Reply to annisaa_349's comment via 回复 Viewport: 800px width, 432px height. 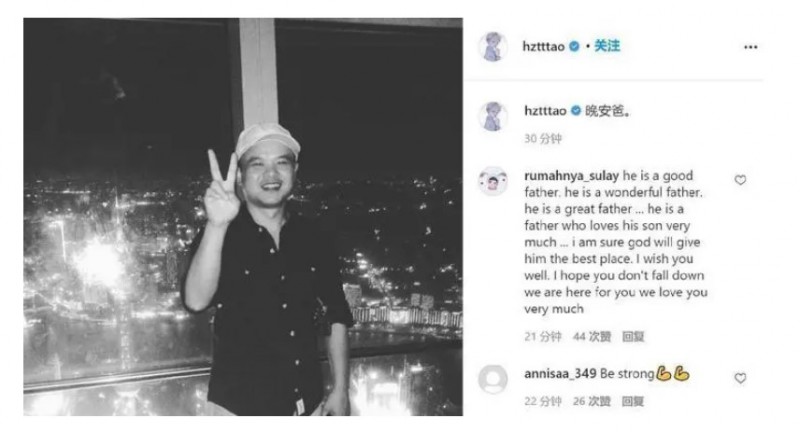[633, 401]
